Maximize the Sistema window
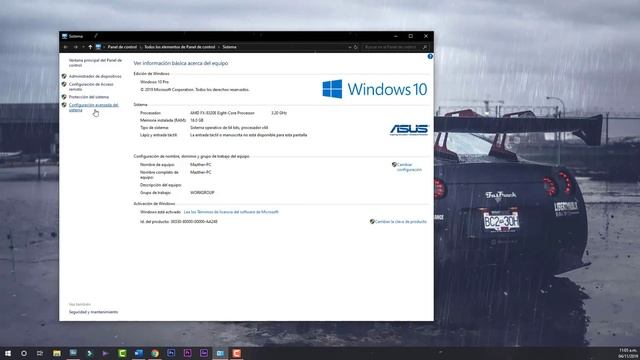 click(411, 36)
